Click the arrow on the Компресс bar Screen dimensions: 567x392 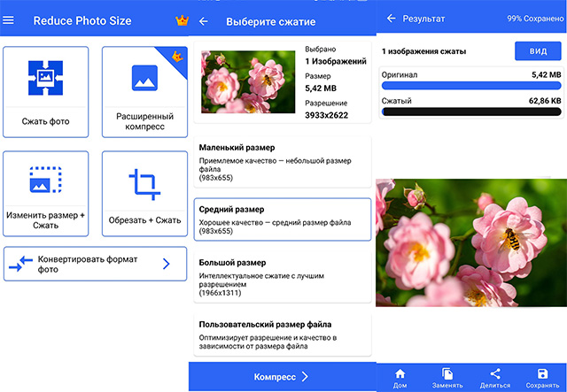pos(305,377)
